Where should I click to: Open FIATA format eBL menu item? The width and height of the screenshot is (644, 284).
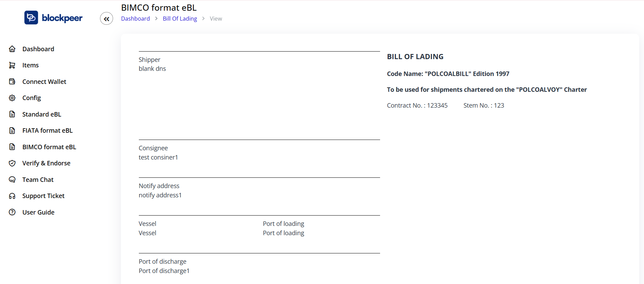[x=47, y=131]
